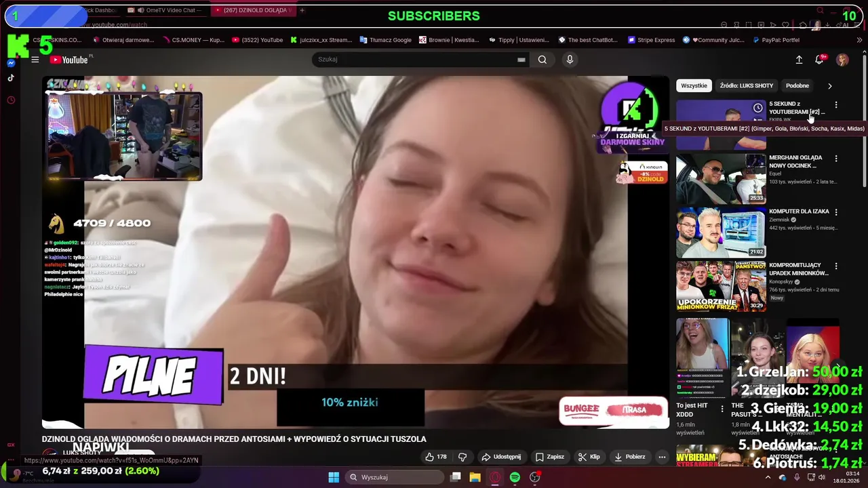The width and height of the screenshot is (868, 488).
Task: Open the MERGHANI OGLĄDA video thumbnail
Action: pyautogui.click(x=721, y=178)
